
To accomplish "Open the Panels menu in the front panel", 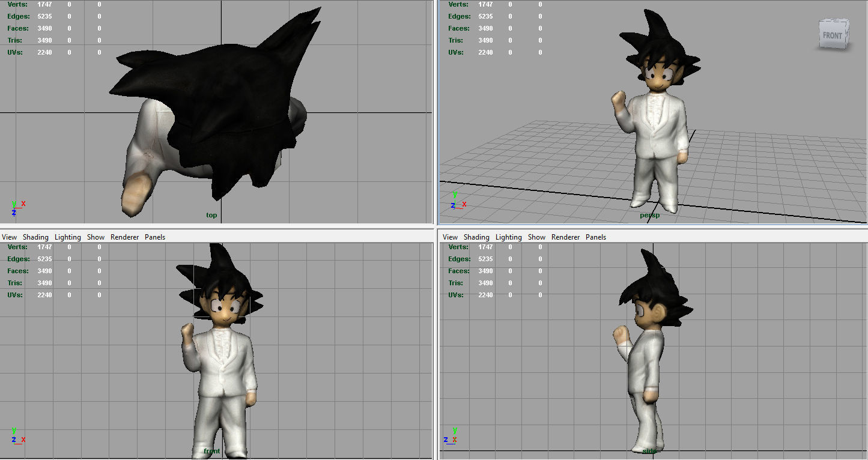I will tap(155, 237).
